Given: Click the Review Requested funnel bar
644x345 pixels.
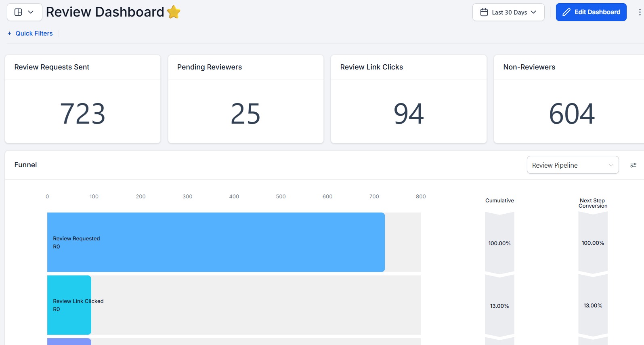Looking at the screenshot, I should click(216, 242).
